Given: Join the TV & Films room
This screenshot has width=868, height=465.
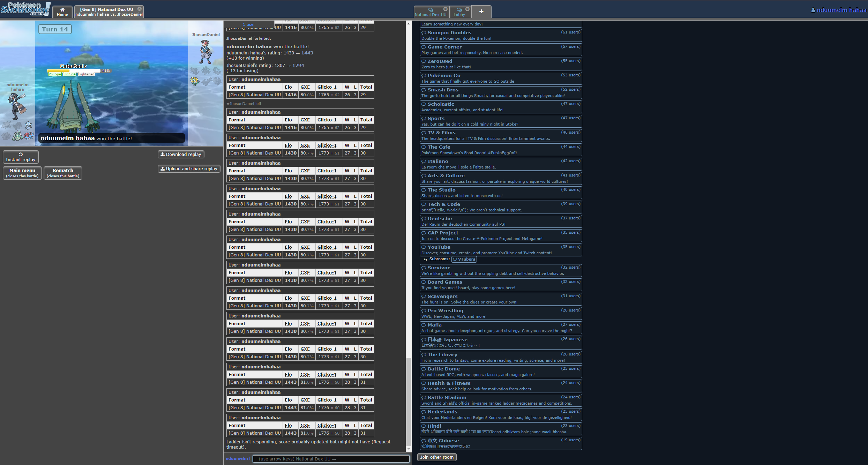Looking at the screenshot, I should point(501,135).
